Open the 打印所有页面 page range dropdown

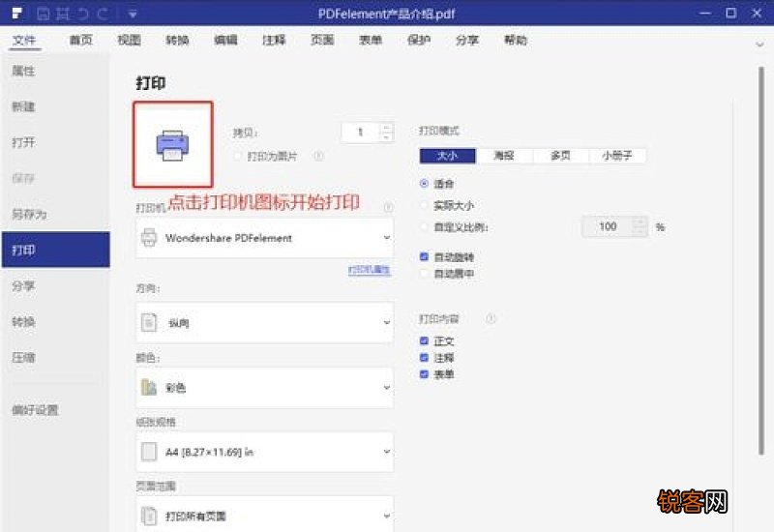pos(264,515)
